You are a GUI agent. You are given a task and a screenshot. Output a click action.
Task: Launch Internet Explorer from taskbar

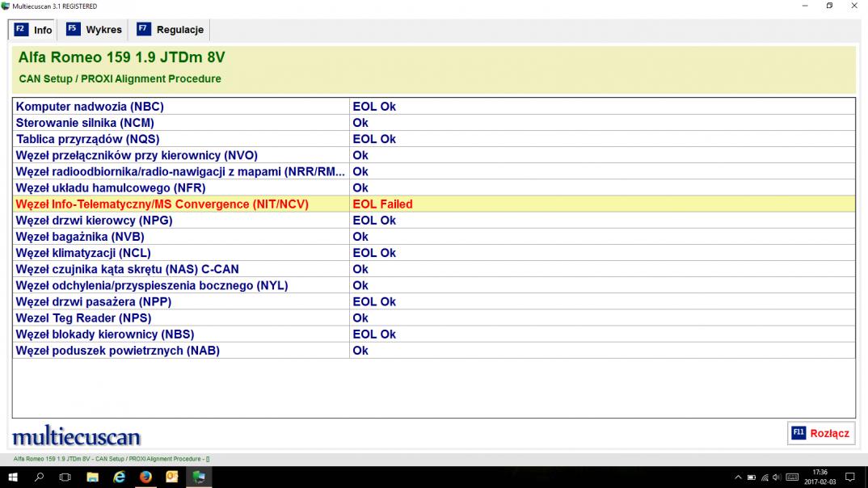click(x=119, y=477)
